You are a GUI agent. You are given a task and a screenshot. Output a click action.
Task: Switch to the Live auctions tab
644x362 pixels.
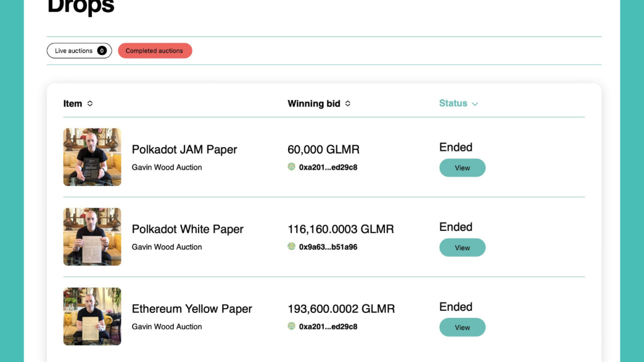click(79, 51)
